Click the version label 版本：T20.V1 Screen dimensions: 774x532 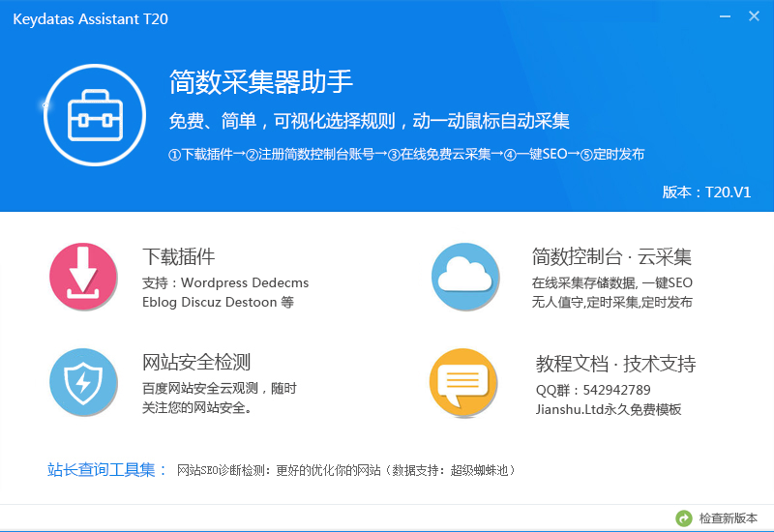[x=707, y=192]
